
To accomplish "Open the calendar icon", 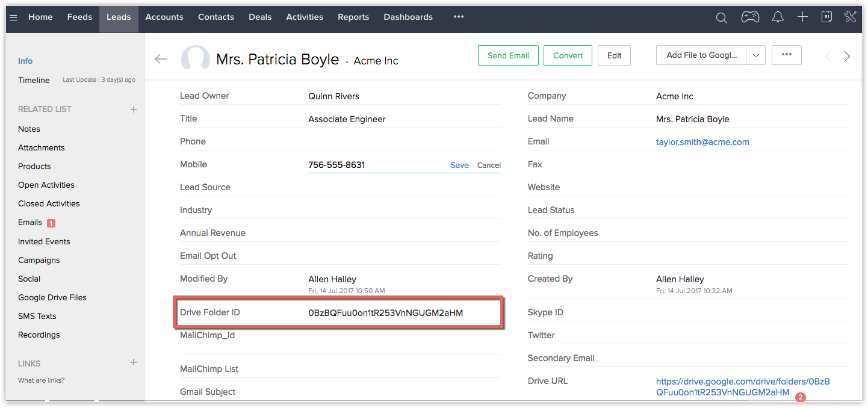I will pyautogui.click(x=826, y=17).
